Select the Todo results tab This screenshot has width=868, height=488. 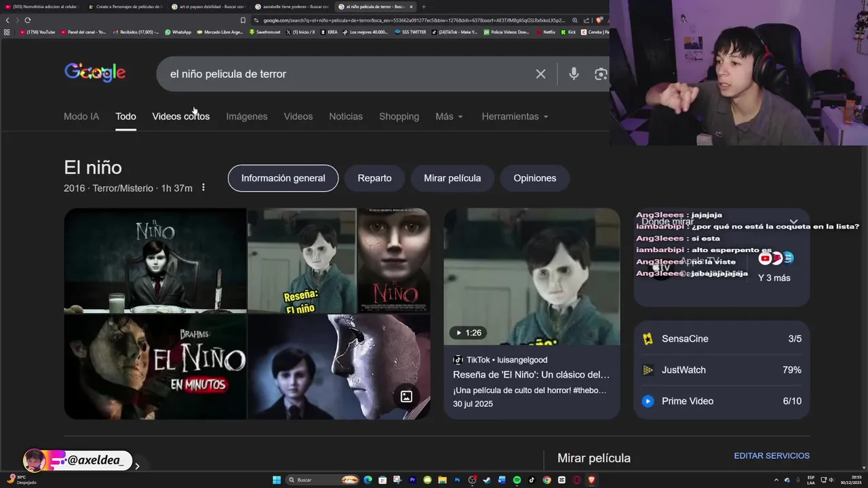pos(125,117)
